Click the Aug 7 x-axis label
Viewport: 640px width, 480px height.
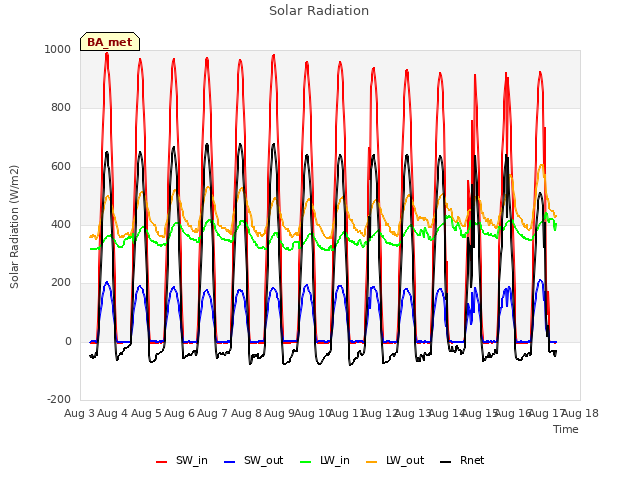tap(213, 413)
